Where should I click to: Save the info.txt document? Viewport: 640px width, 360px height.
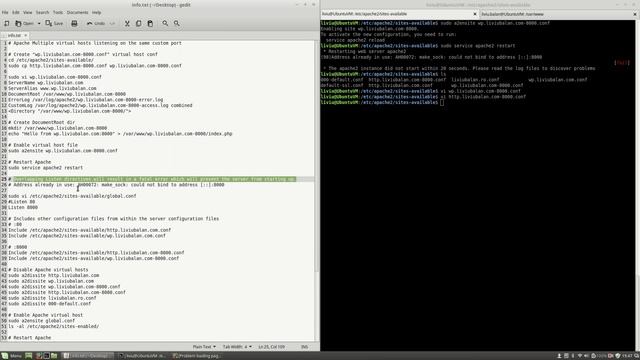tap(54, 24)
